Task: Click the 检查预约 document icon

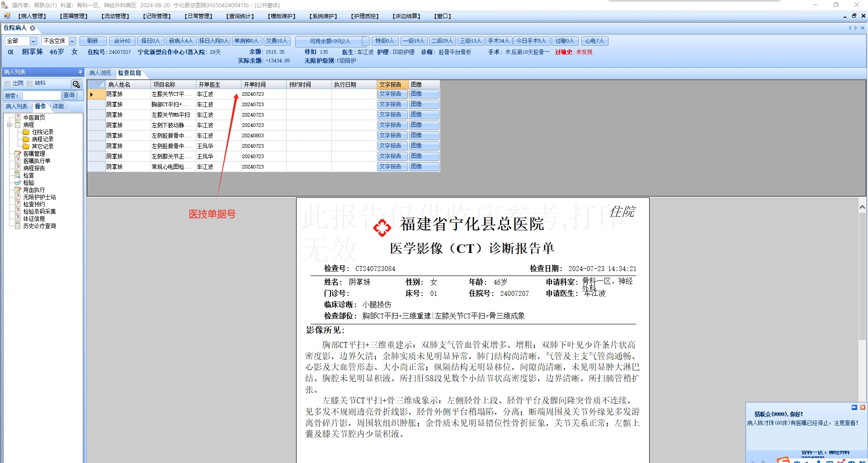Action: 18,204
